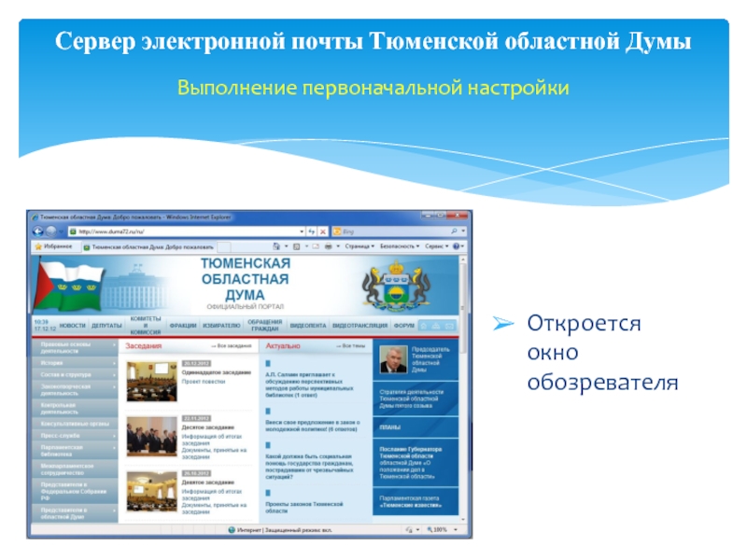The width and height of the screenshot is (747, 560).
Task: Click the Bing search magnifier icon
Action: [x=454, y=231]
